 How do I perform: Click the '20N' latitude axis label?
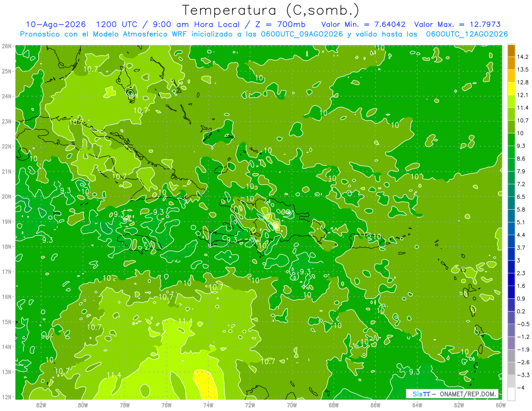[x=7, y=196]
